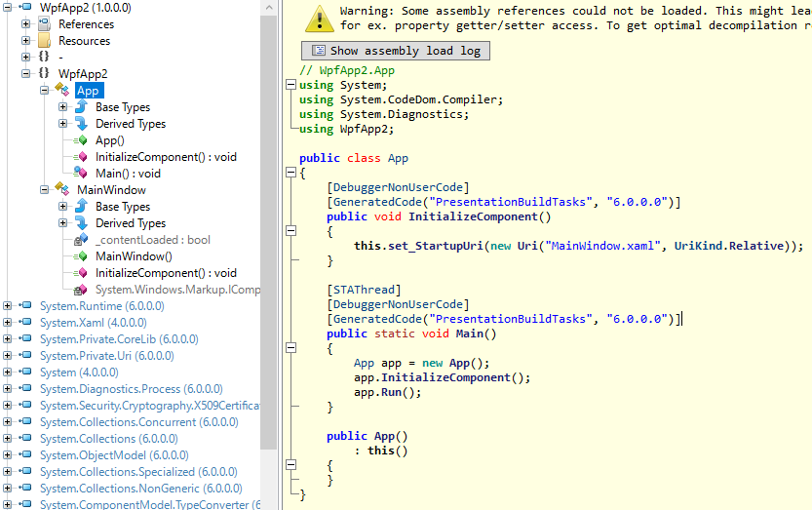This screenshot has height=510, width=812.
Task: Click the System.Windows.Markup.IComp member icon
Action: (80, 290)
